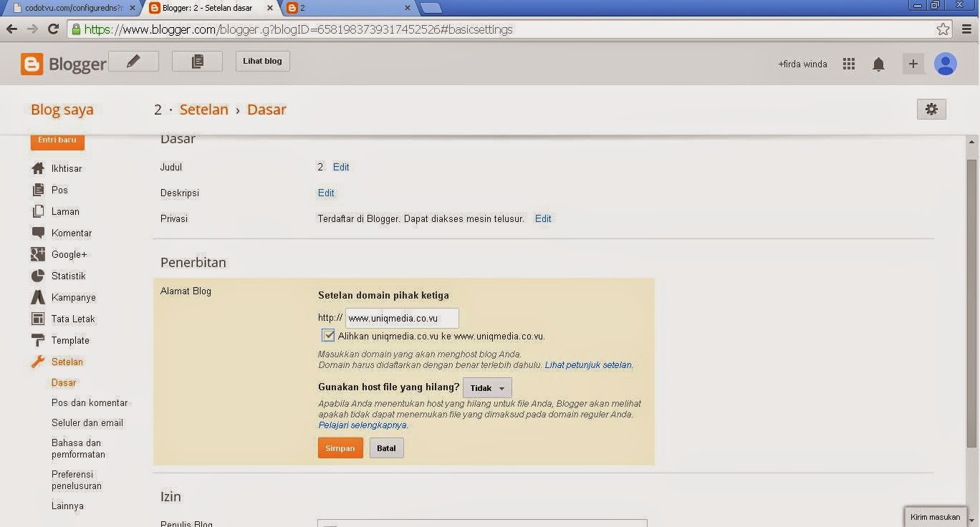Viewport: 980px width, 527px height.
Task: Open the user profile avatar
Action: [946, 64]
